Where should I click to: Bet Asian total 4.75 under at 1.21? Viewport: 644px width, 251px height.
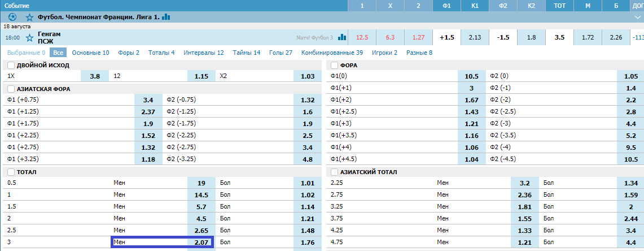[x=524, y=243]
